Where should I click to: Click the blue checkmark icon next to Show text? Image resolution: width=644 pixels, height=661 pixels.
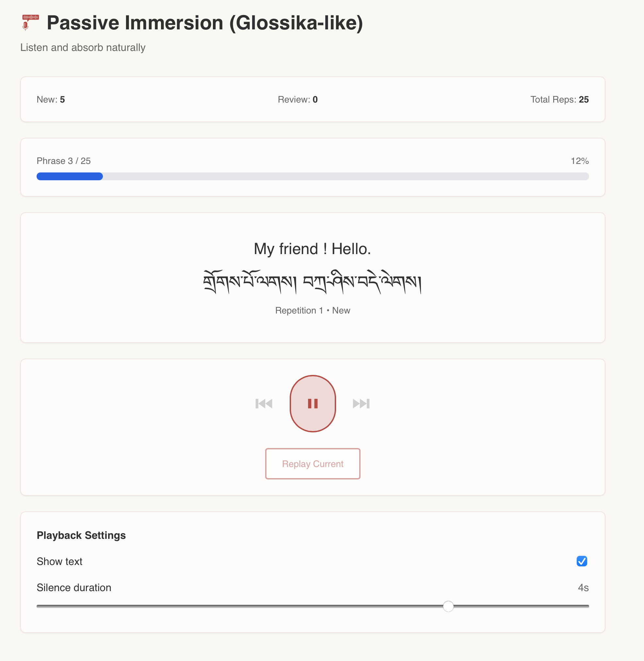click(582, 561)
